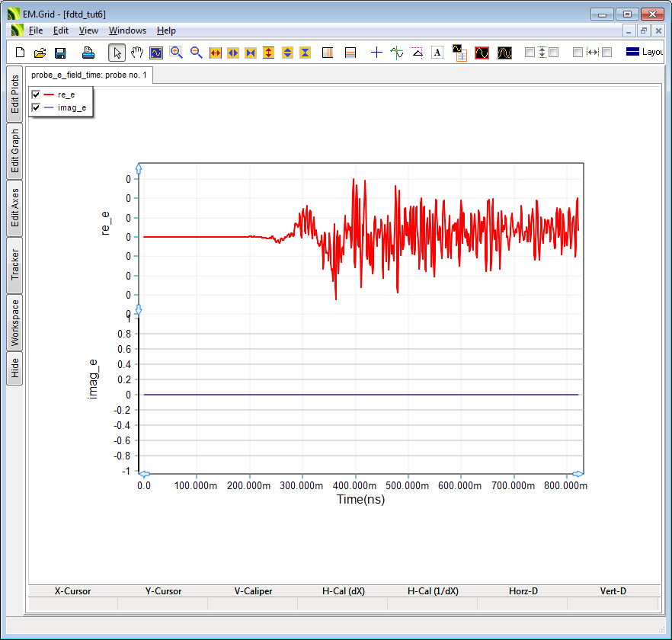Select the probe_e_field_time probe no. 1 tab
Image resolution: width=672 pixels, height=640 pixels.
click(x=89, y=75)
